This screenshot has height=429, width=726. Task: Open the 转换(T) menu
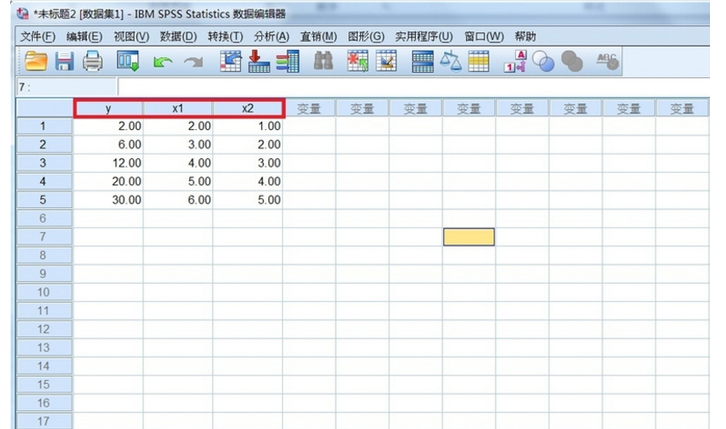tap(225, 37)
